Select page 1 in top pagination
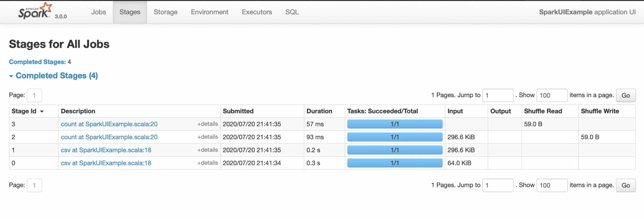Screen dimensions: 644x218 pos(34,95)
